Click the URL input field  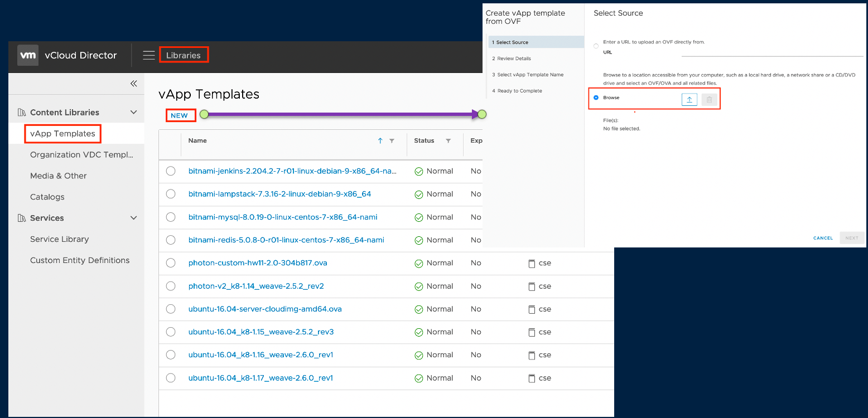(772, 52)
